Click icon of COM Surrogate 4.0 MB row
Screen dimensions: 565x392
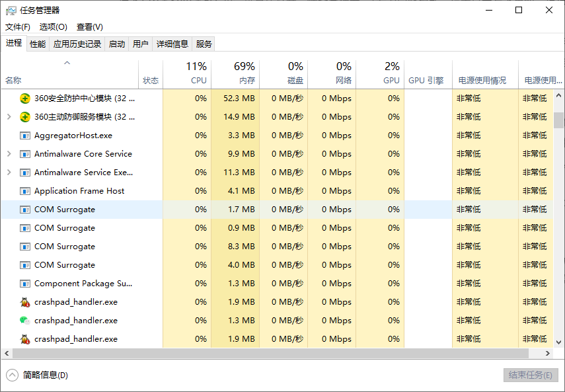[x=25, y=265]
